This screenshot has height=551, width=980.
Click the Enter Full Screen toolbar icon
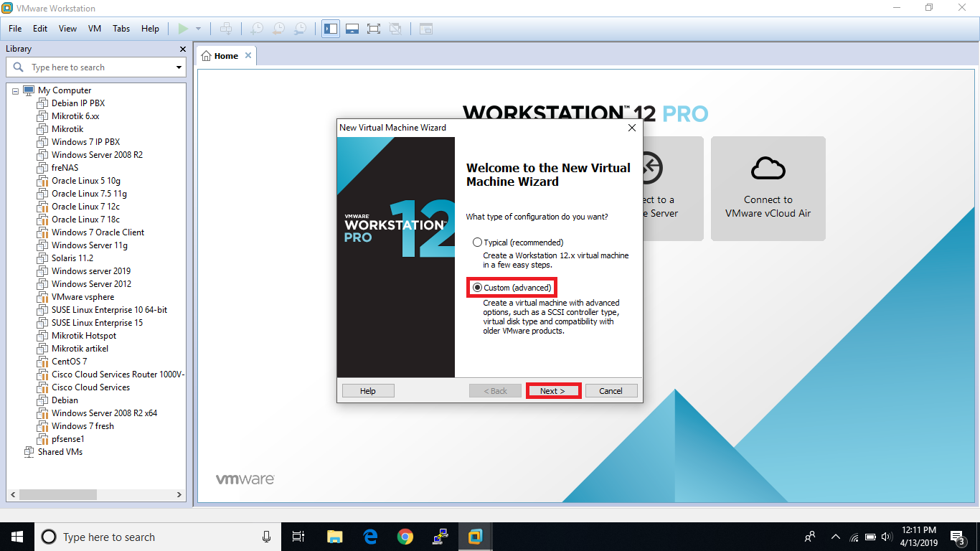(373, 29)
